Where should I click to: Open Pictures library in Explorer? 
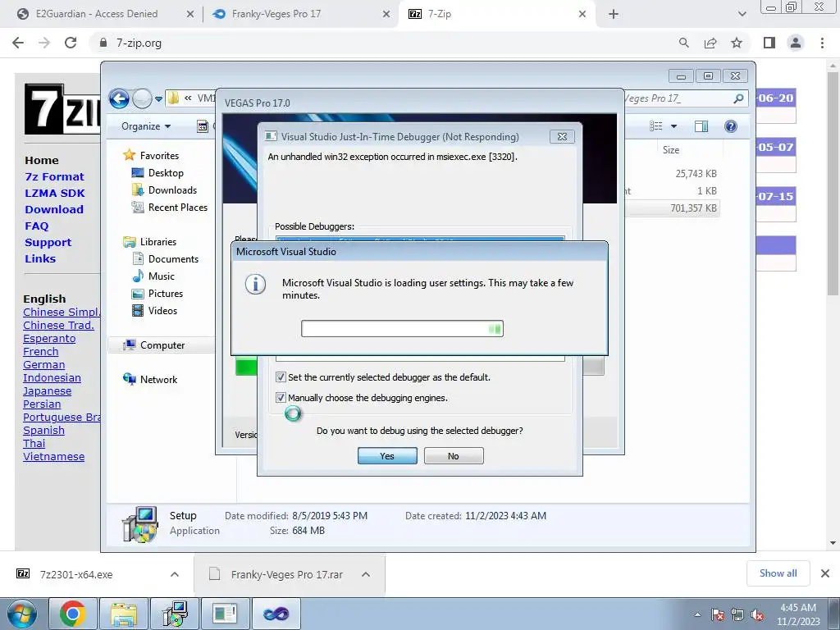166,294
